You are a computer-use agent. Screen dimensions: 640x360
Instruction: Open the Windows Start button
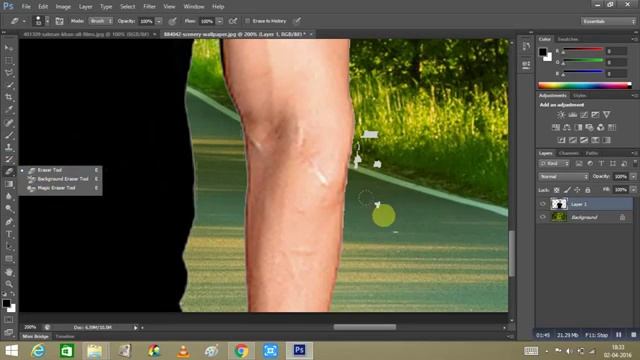[11, 351]
